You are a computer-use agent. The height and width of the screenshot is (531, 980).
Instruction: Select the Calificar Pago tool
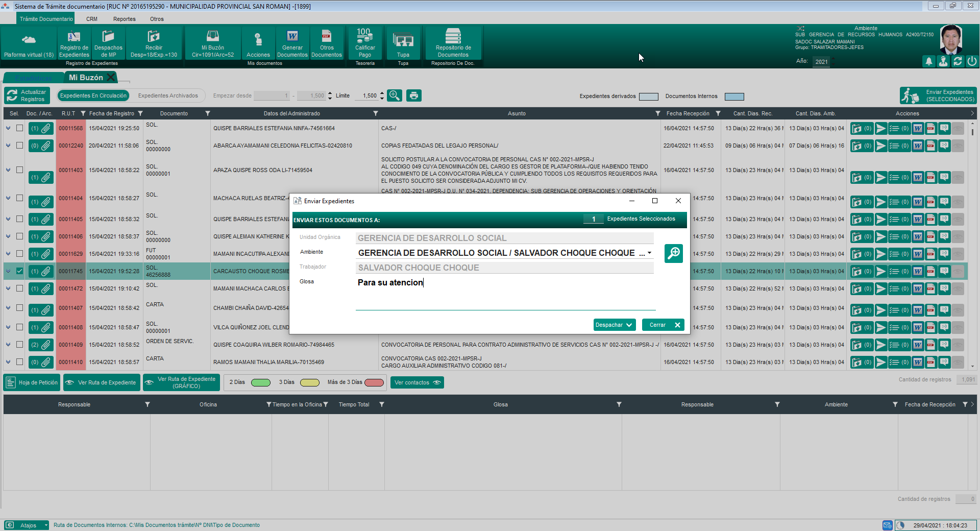point(364,43)
